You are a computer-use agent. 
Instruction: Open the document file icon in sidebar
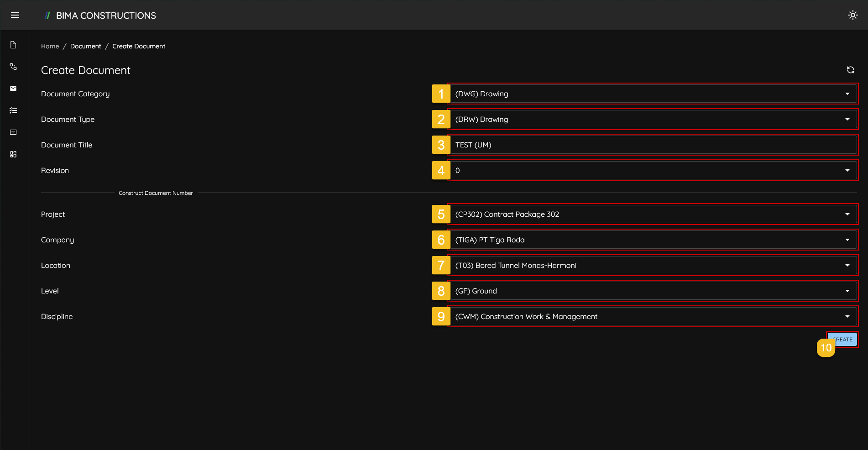tap(13, 44)
